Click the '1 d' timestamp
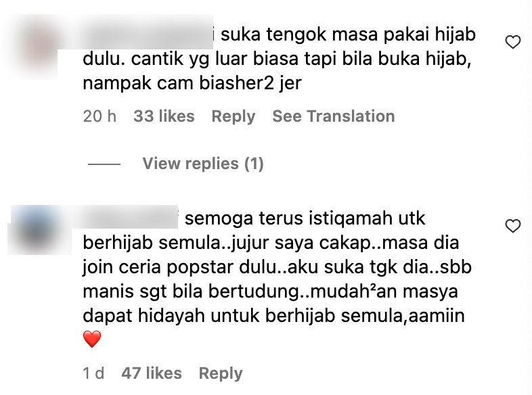This screenshot has height=395, width=532. [93, 373]
